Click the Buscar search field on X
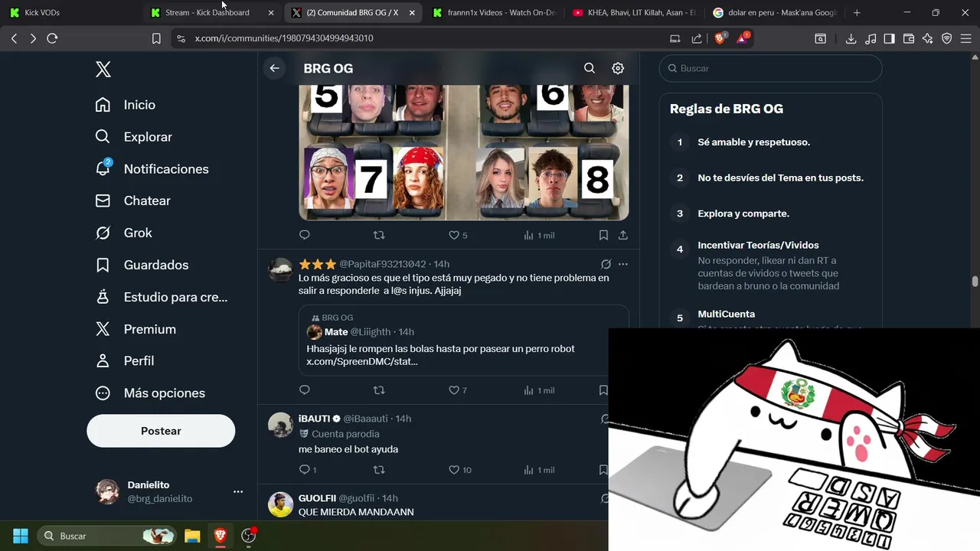Viewport: 980px width, 551px height. [770, 68]
